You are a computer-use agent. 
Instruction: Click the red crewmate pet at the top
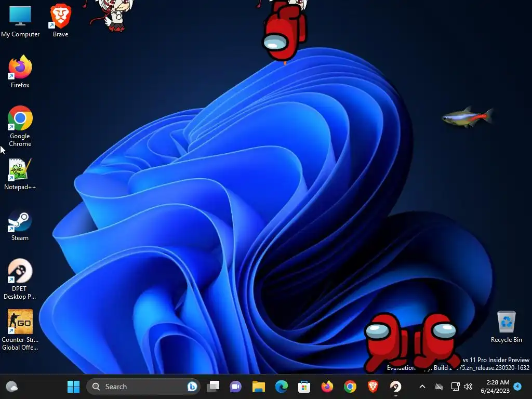284,31
